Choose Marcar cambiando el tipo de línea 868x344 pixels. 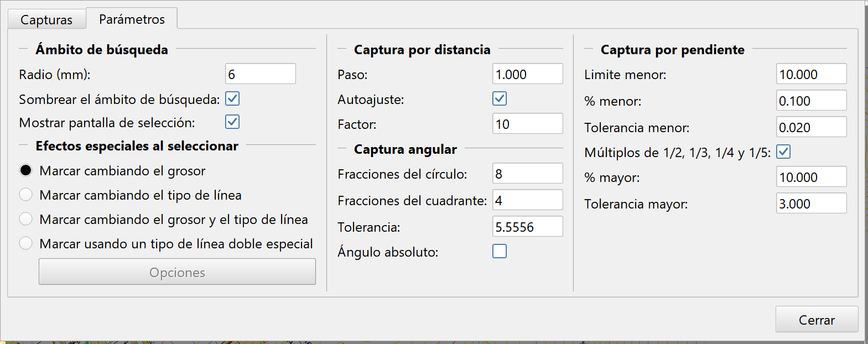pos(26,195)
